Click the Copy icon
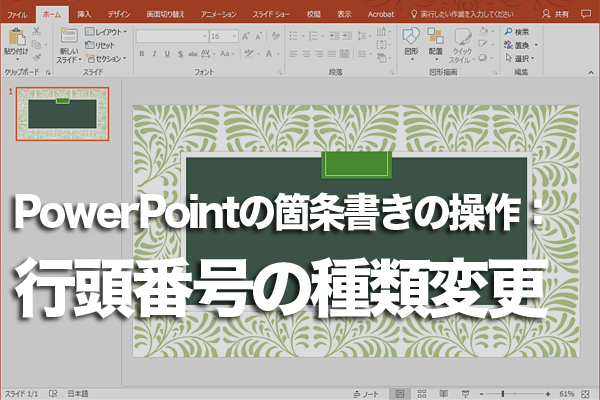600x400 pixels. point(36,45)
